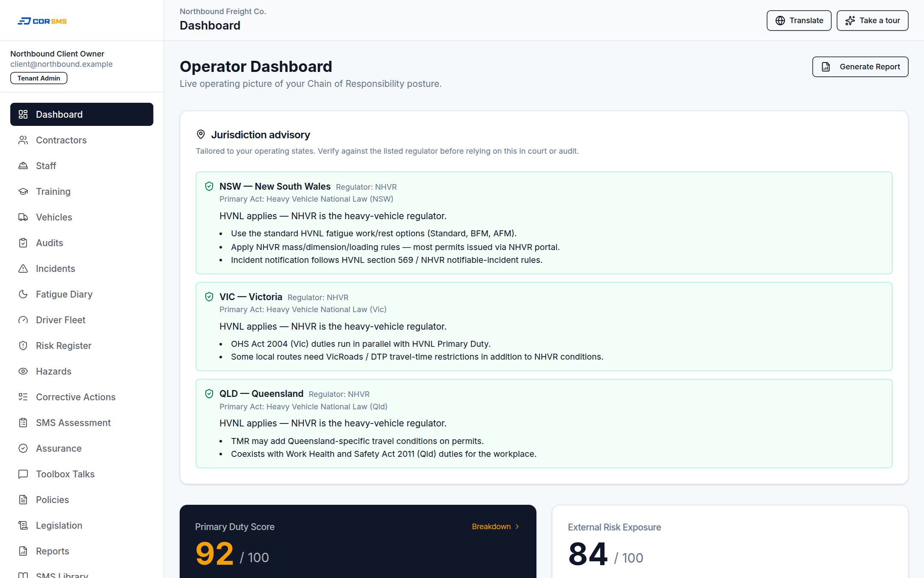
Task: Click the Breakdown chevron arrow
Action: point(517,527)
